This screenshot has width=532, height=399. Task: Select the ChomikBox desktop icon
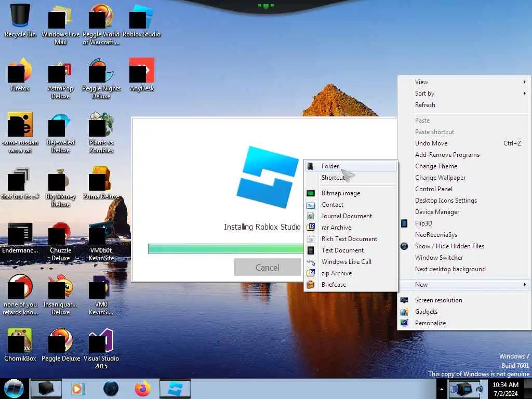(x=20, y=345)
